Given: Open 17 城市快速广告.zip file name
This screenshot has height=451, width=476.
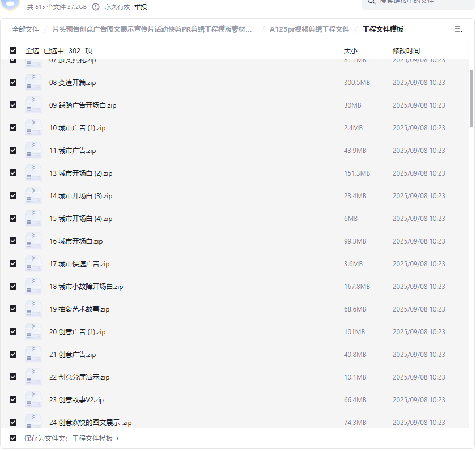Looking at the screenshot, I should [x=79, y=264].
